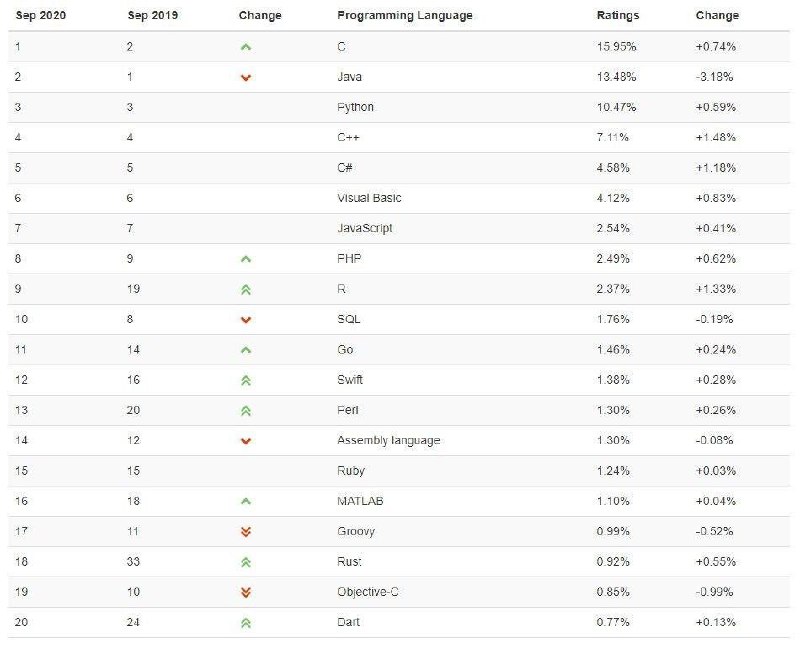This screenshot has width=800, height=654.
Task: Click the green up arrow beside MATLAB
Action: 245,501
